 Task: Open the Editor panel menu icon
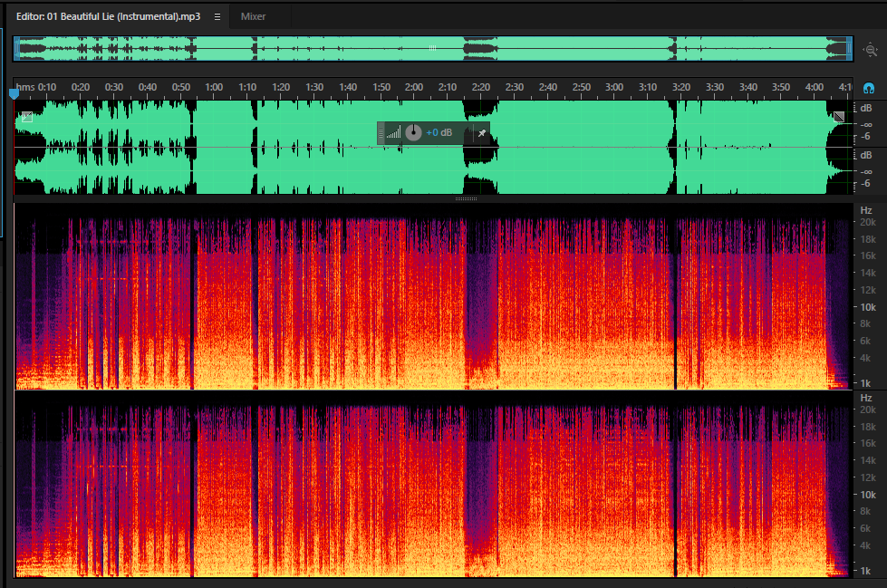[x=217, y=17]
